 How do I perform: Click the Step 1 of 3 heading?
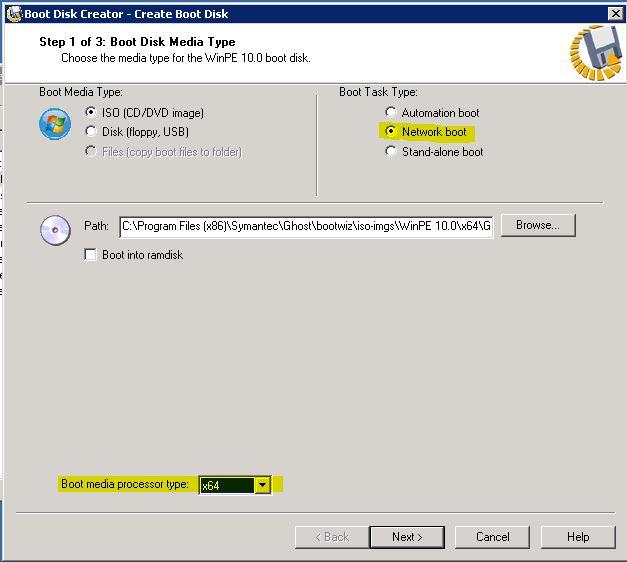pyautogui.click(x=137, y=42)
